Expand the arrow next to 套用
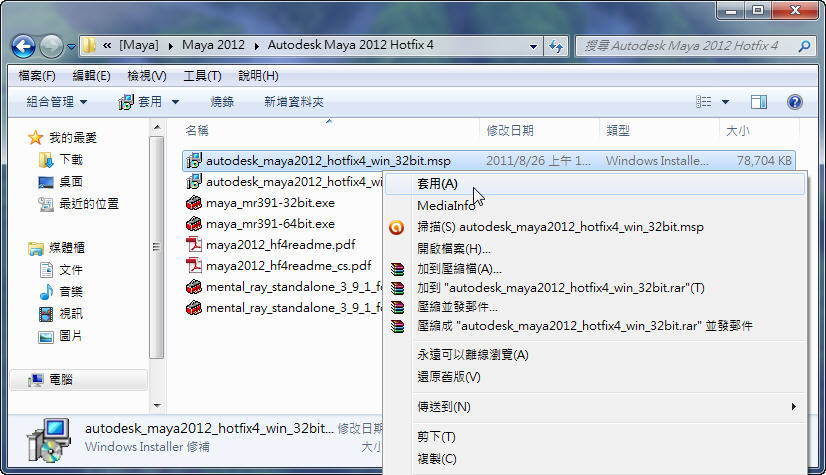This screenshot has width=826, height=475. click(175, 102)
